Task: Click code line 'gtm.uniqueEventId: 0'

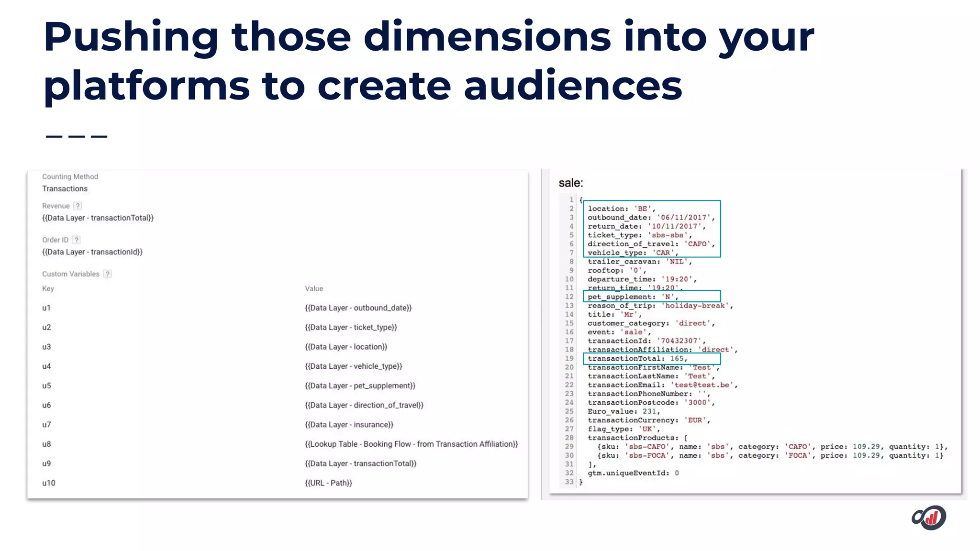Action: point(633,474)
